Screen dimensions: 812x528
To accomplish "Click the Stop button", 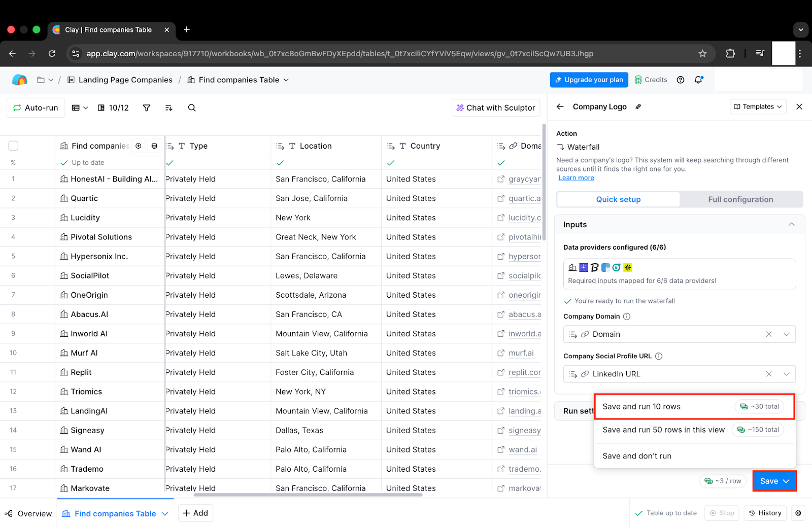I will point(722,513).
